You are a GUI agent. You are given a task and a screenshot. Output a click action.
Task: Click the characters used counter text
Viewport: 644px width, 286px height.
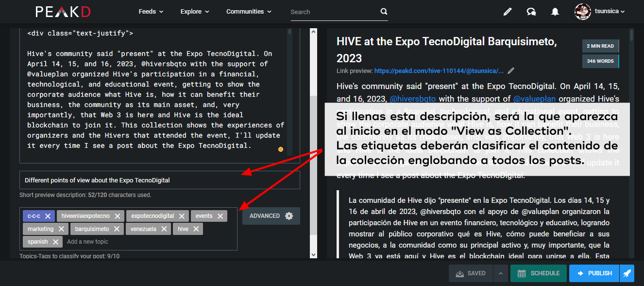(x=85, y=195)
